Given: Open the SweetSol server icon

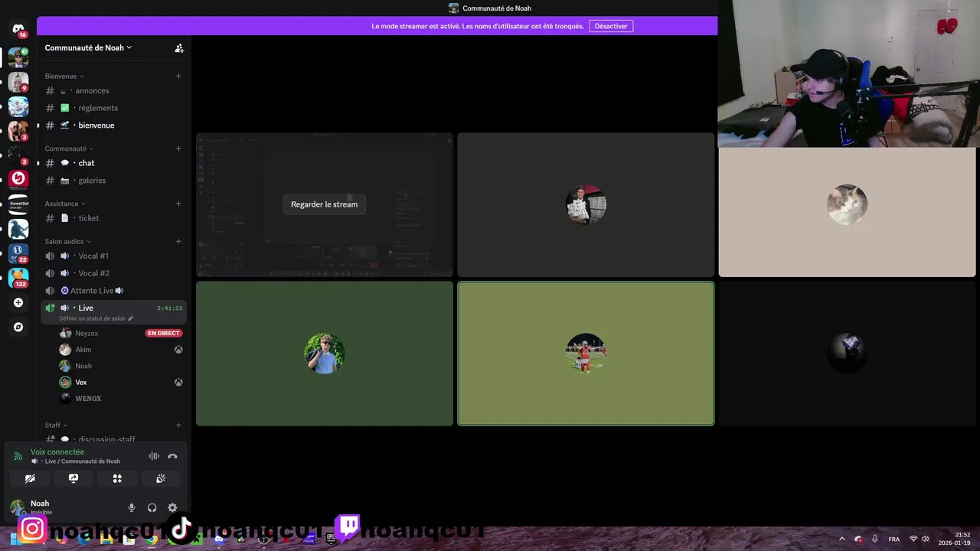Looking at the screenshot, I should (x=18, y=204).
